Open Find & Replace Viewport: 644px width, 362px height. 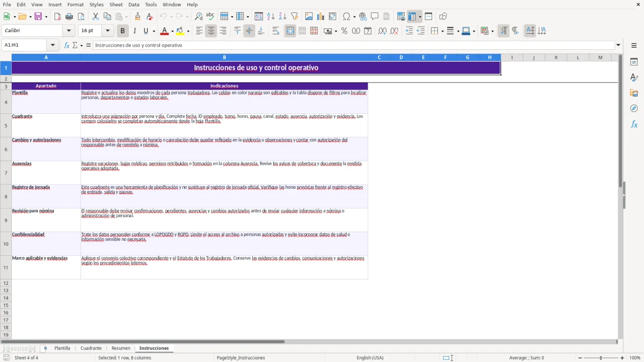pos(199,17)
